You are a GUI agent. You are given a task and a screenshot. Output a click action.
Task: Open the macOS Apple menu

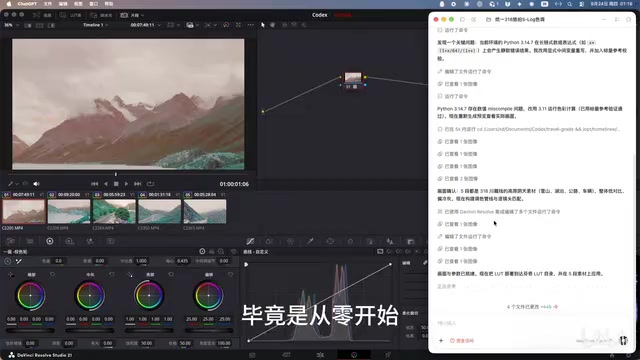tap(8, 4)
